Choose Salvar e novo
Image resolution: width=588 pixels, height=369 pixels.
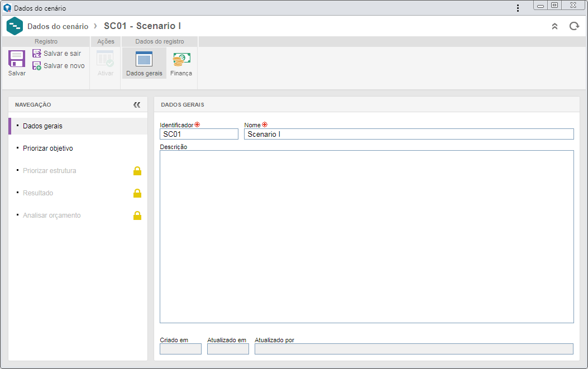click(59, 66)
